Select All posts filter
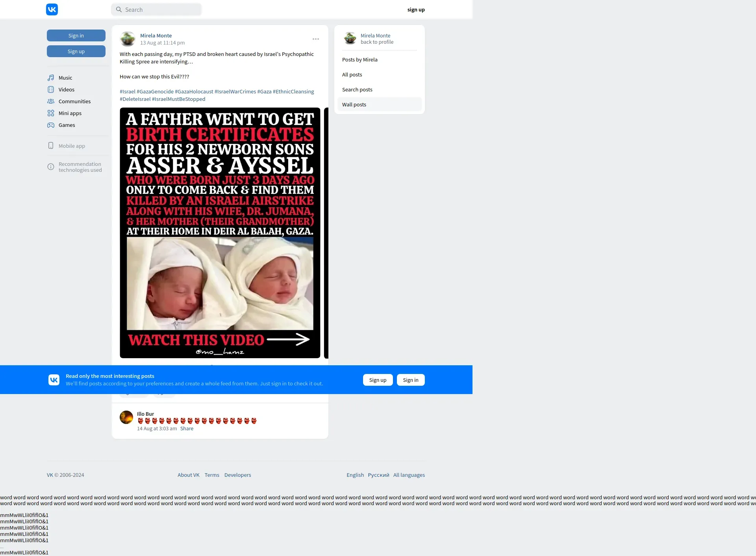Screen dimensions: 756x556 352,74
